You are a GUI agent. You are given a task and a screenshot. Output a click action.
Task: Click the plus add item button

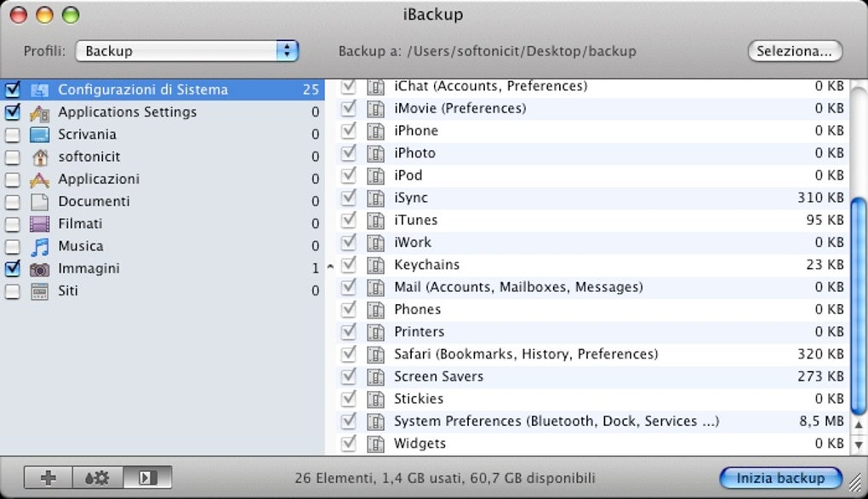click(49, 478)
